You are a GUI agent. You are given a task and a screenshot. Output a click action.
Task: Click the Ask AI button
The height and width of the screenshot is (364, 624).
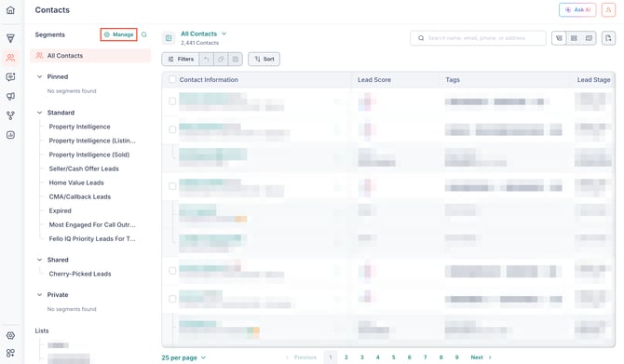[577, 10]
